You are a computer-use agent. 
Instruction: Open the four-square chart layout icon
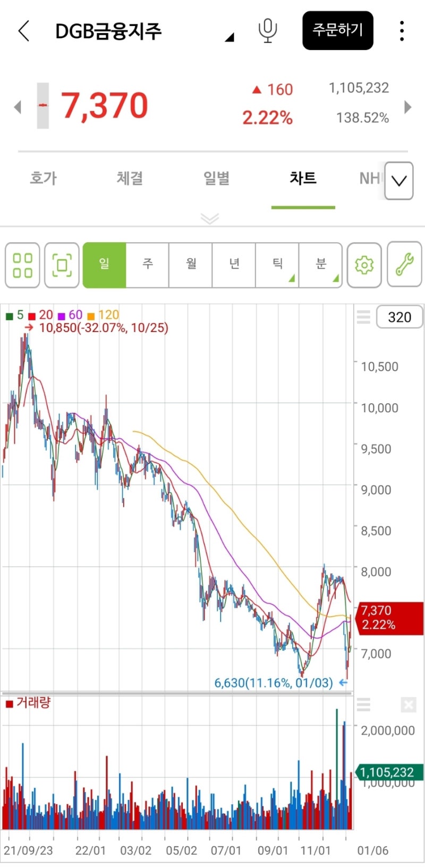[22, 265]
